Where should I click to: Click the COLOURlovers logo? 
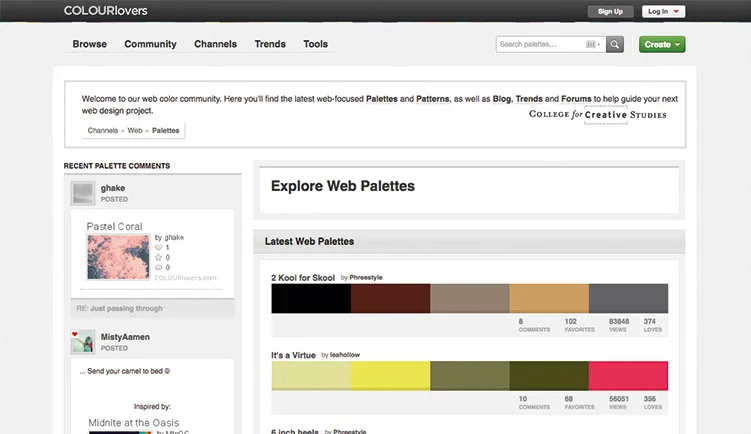105,11
